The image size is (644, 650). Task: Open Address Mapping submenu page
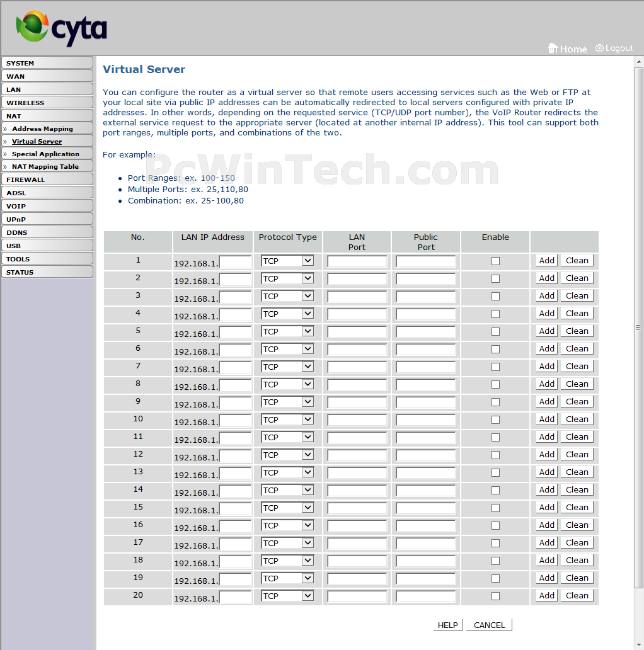[x=42, y=129]
